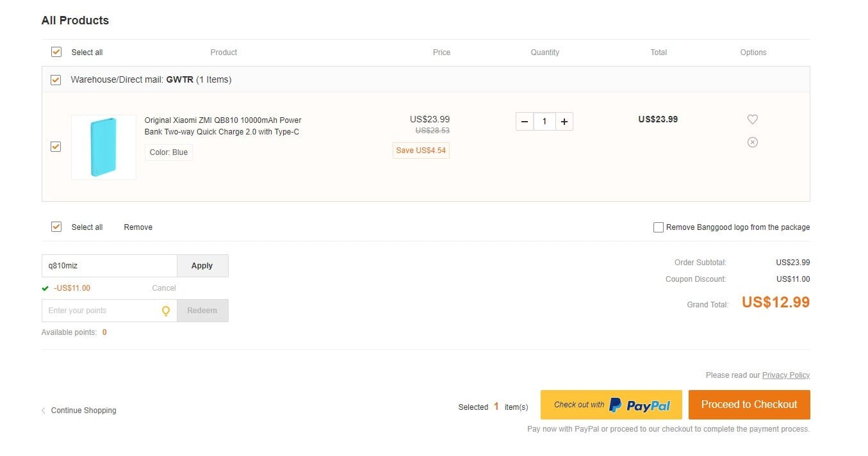Click the Enter your points field
The image size is (868, 456).
(x=109, y=311)
